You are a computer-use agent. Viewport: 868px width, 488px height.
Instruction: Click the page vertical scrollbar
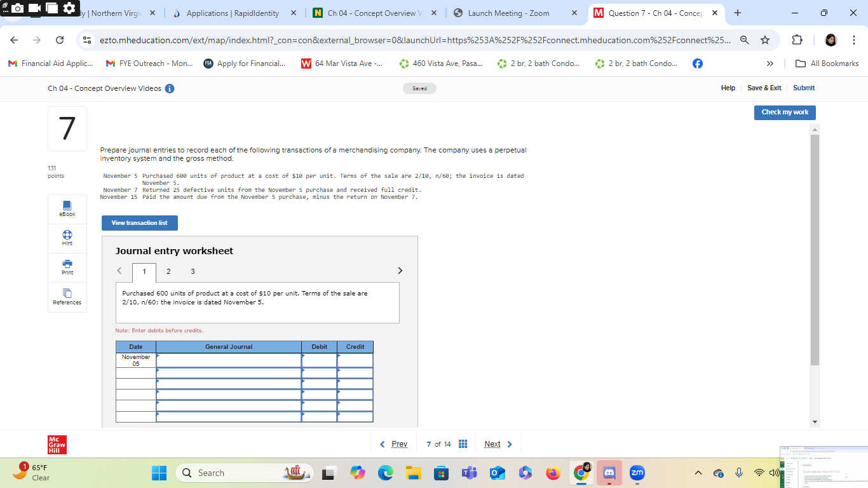[815, 250]
